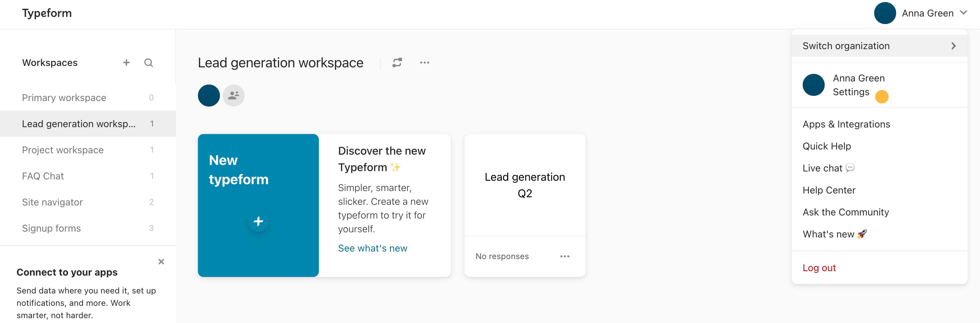Click the Typeform logo
The height and width of the screenshot is (323, 980).
[47, 13]
